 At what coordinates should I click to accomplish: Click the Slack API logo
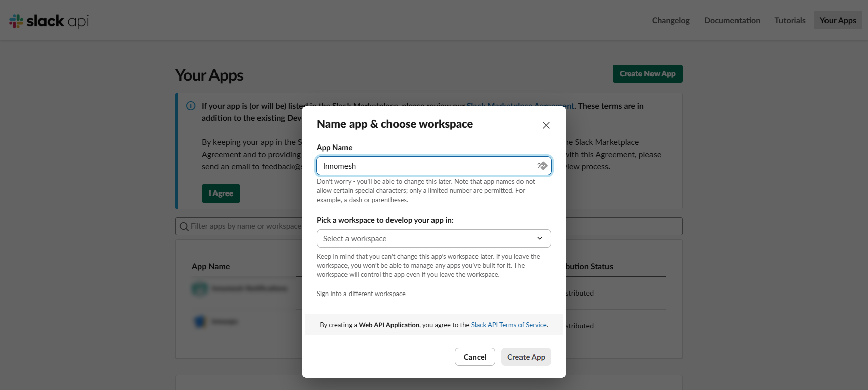[x=49, y=21]
